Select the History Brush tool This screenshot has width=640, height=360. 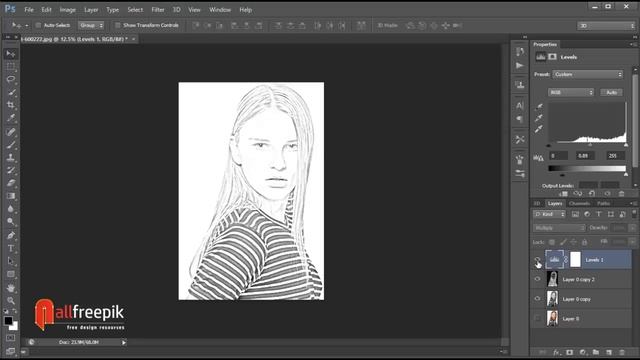point(11,170)
